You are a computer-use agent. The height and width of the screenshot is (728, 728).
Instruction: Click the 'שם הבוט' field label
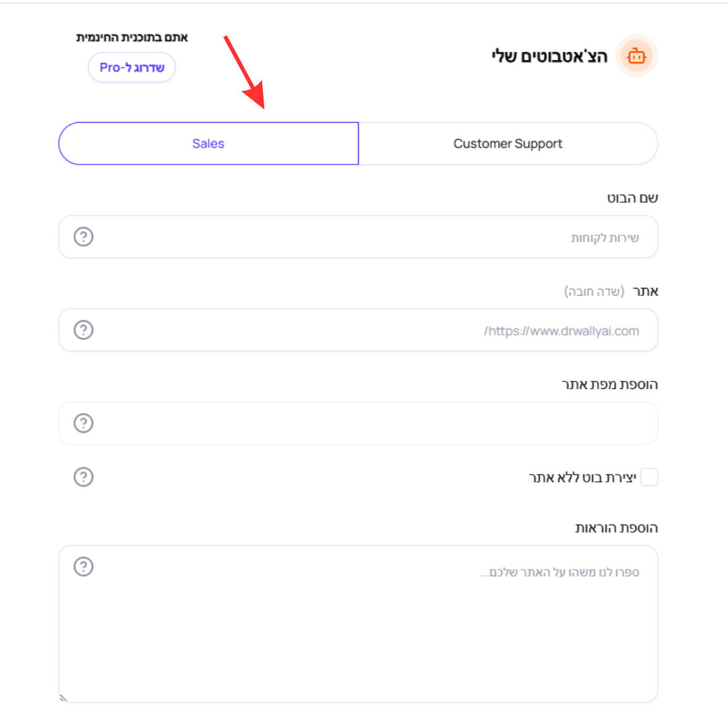pos(632,198)
